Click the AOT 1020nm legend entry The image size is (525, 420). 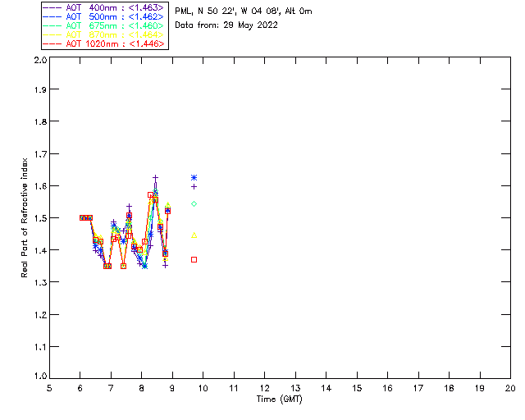click(x=103, y=43)
